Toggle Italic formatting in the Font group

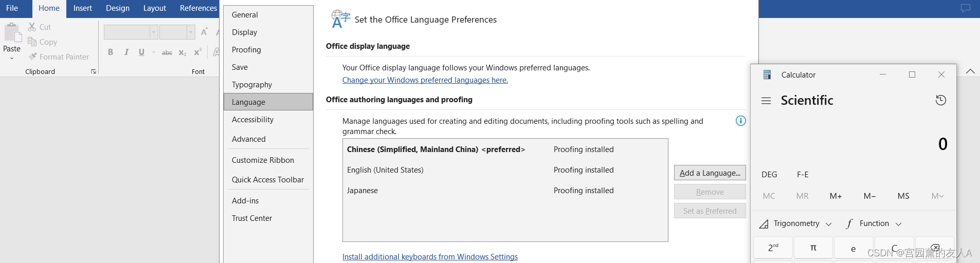click(126, 52)
